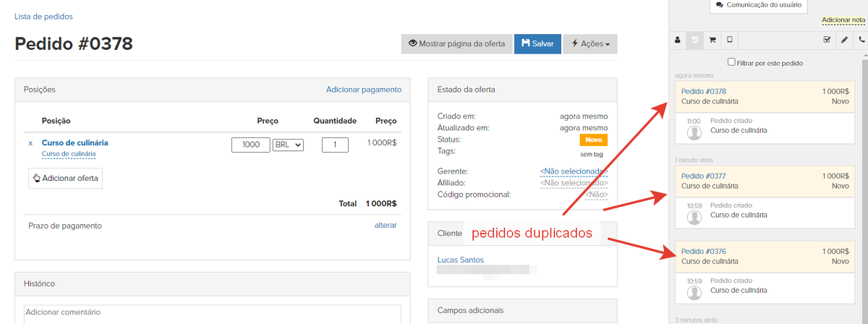Click the mobile device tab icon
The width and height of the screenshot is (868, 324).
point(729,40)
